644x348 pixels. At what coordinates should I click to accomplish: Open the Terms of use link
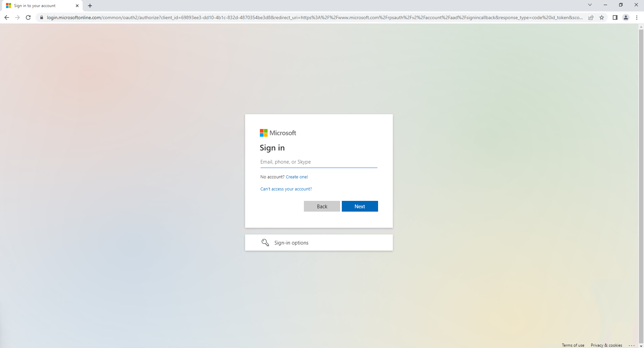[x=573, y=345]
